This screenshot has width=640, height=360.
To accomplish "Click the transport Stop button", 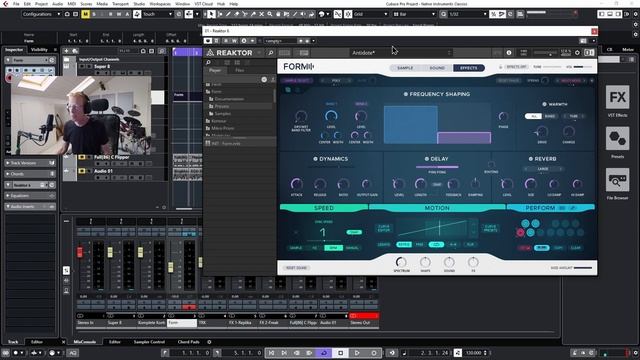I will click(x=340, y=353).
